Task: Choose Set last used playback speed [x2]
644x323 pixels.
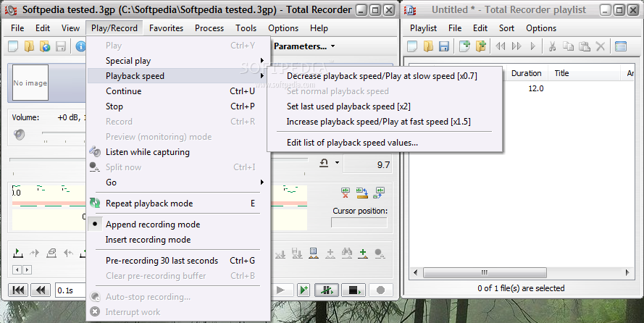Action: pos(385,106)
